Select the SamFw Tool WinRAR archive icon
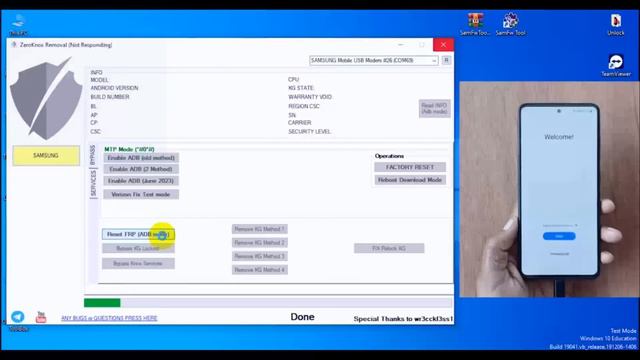The height and width of the screenshot is (360, 640). (x=475, y=24)
